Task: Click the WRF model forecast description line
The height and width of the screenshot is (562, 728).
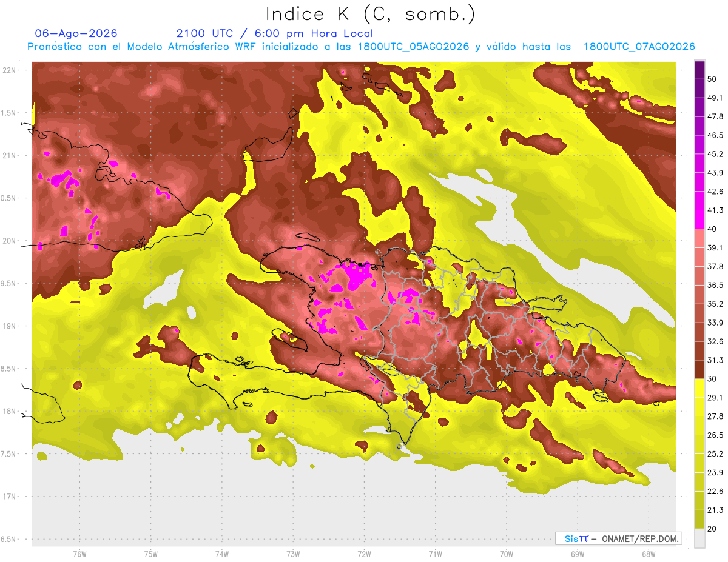Action: click(361, 47)
